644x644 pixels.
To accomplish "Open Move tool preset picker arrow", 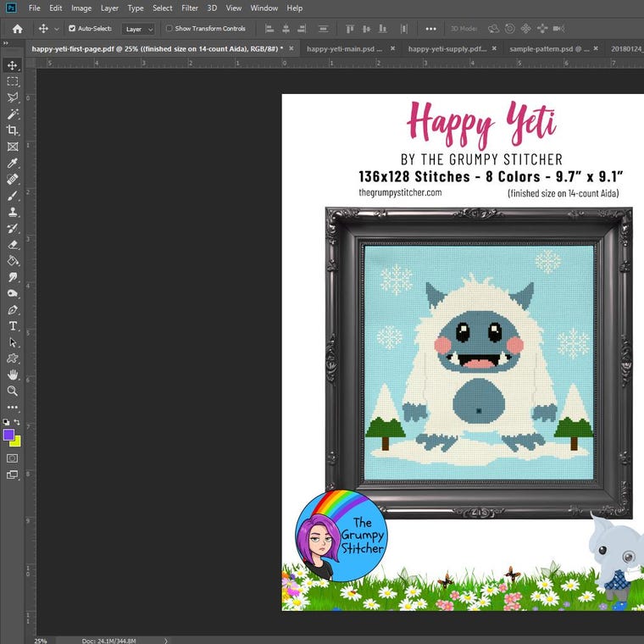I will [57, 29].
